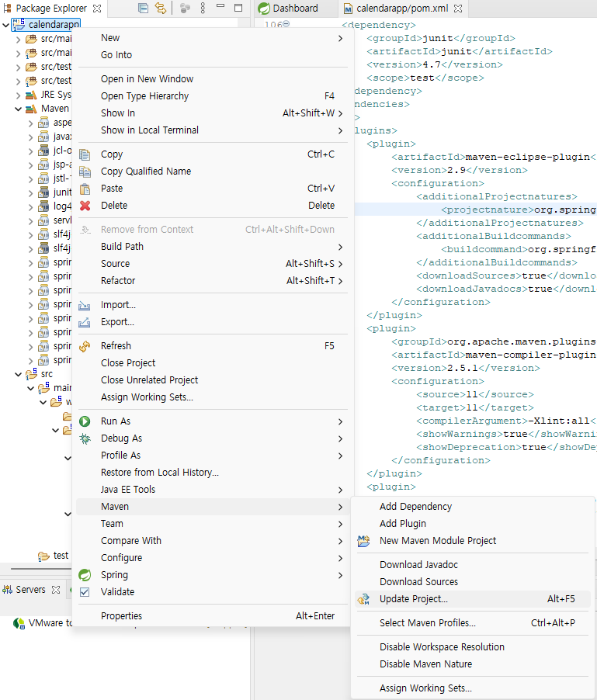Open Select Maven Profiles

[474, 623]
